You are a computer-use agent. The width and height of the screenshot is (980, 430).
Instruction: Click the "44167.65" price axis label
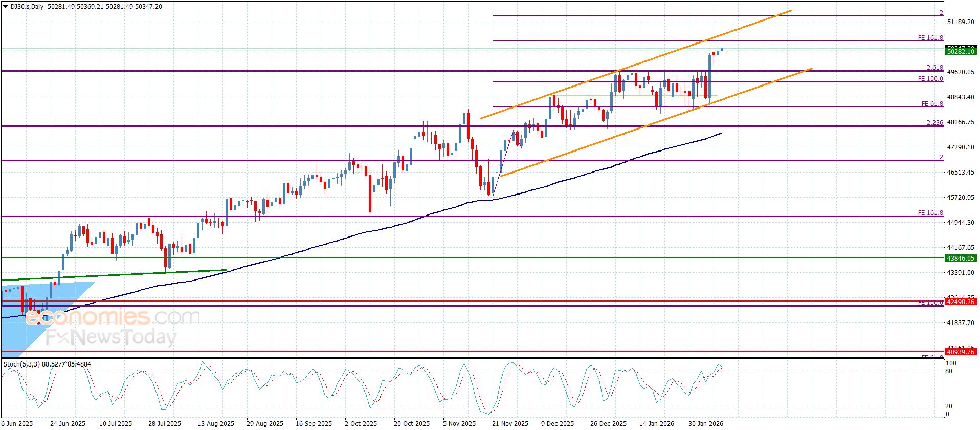coord(961,248)
